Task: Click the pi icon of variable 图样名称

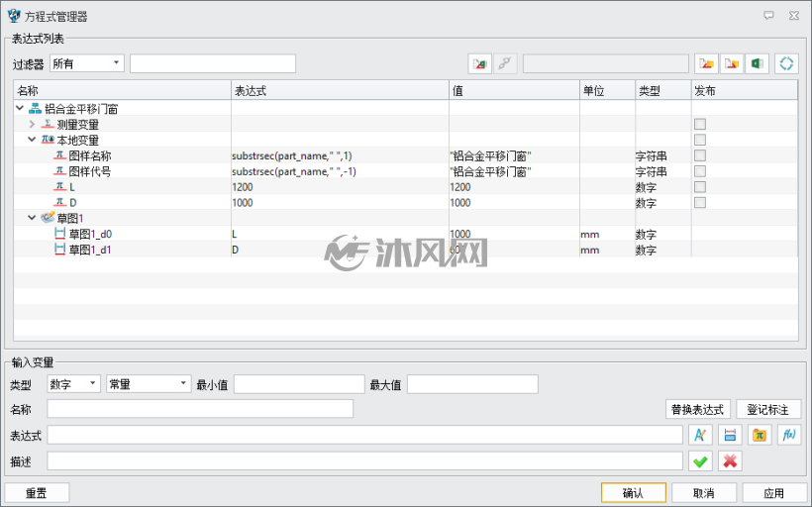Action: (60, 155)
